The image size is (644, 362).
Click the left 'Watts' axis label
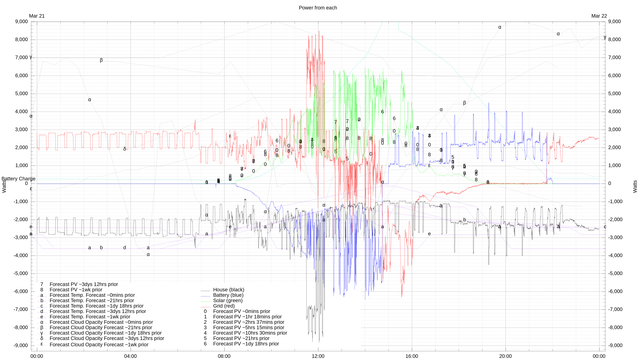pos(4,187)
